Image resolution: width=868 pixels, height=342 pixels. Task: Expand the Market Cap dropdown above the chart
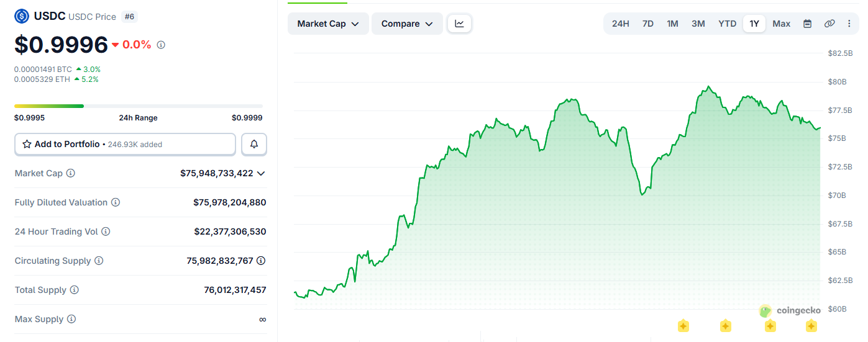[x=328, y=24]
